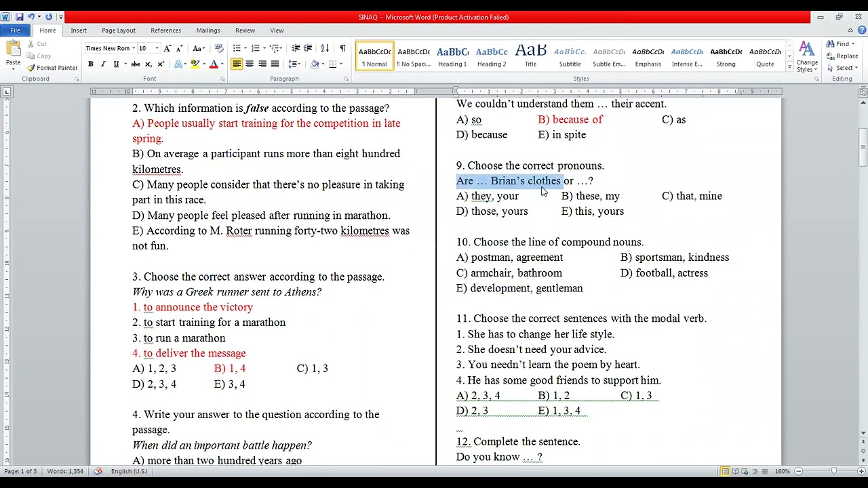868x488 pixels.
Task: Apply red font color
Action: tap(214, 64)
